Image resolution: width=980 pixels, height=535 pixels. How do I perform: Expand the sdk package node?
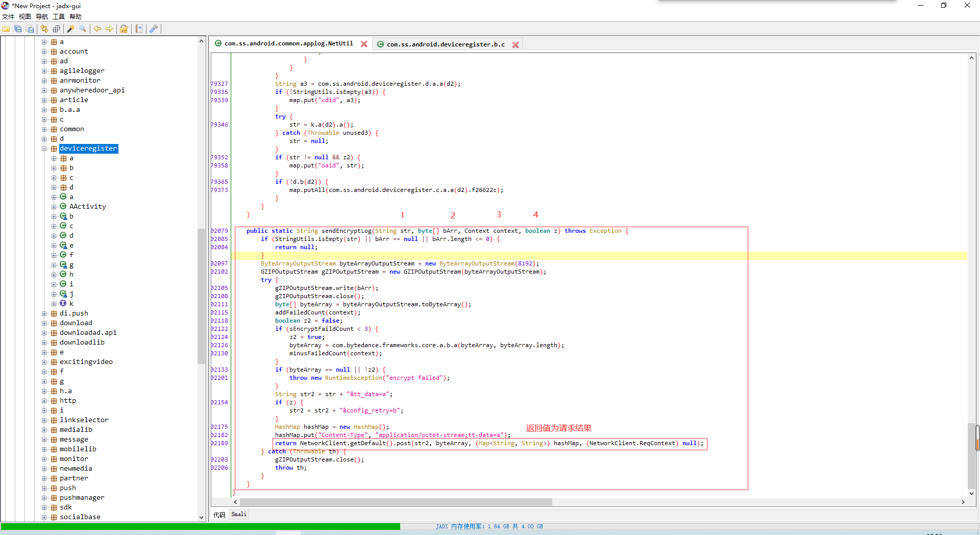44,507
